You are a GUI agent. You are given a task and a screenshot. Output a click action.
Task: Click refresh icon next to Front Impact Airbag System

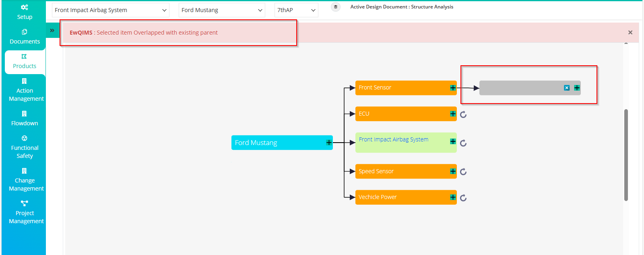pos(463,143)
